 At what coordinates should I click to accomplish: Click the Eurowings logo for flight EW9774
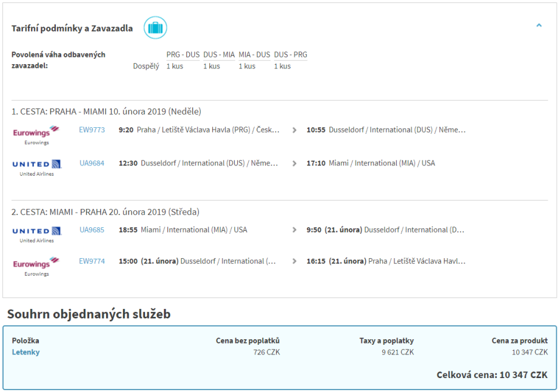[36, 263]
